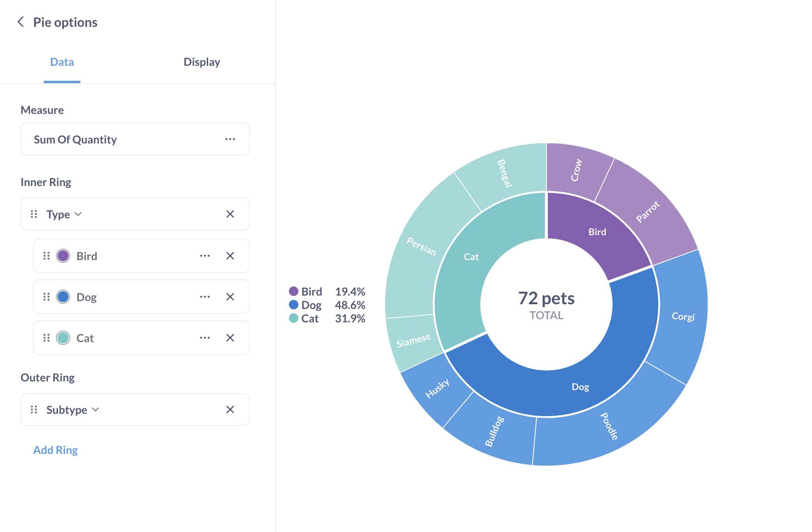Viewport: 812px width, 532px height.
Task: Expand the Subtype dropdown
Action: coord(95,409)
